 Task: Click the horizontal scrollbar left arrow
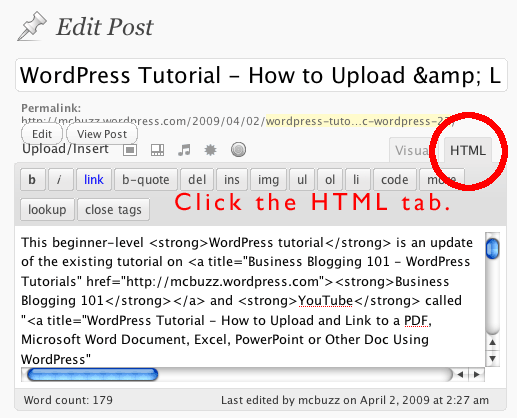coord(460,375)
